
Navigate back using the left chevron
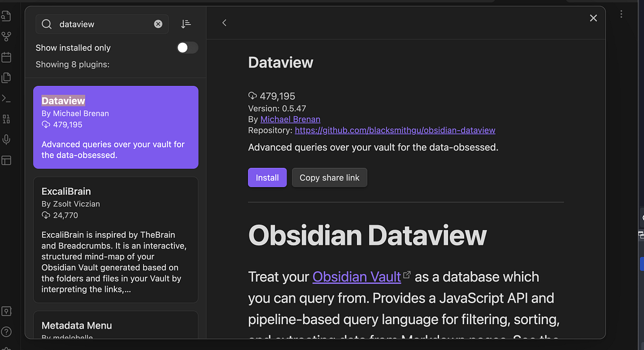pos(224,23)
